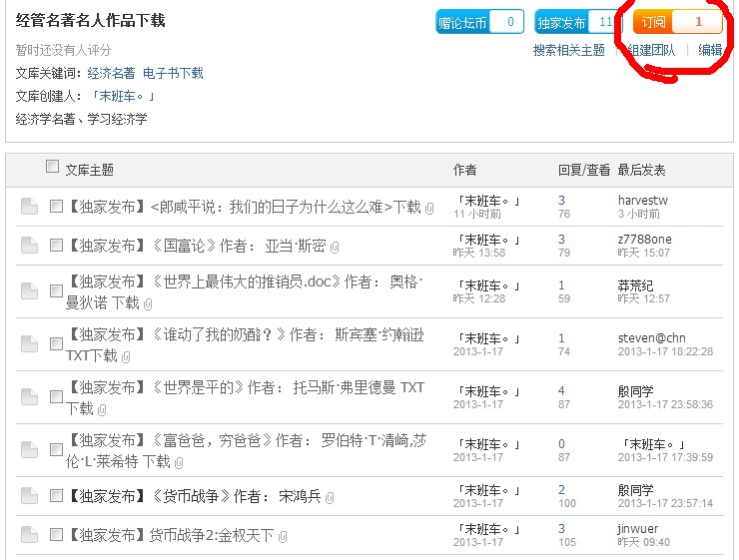Open last poster harvestw's profile link
739x560 pixels.
coord(642,201)
